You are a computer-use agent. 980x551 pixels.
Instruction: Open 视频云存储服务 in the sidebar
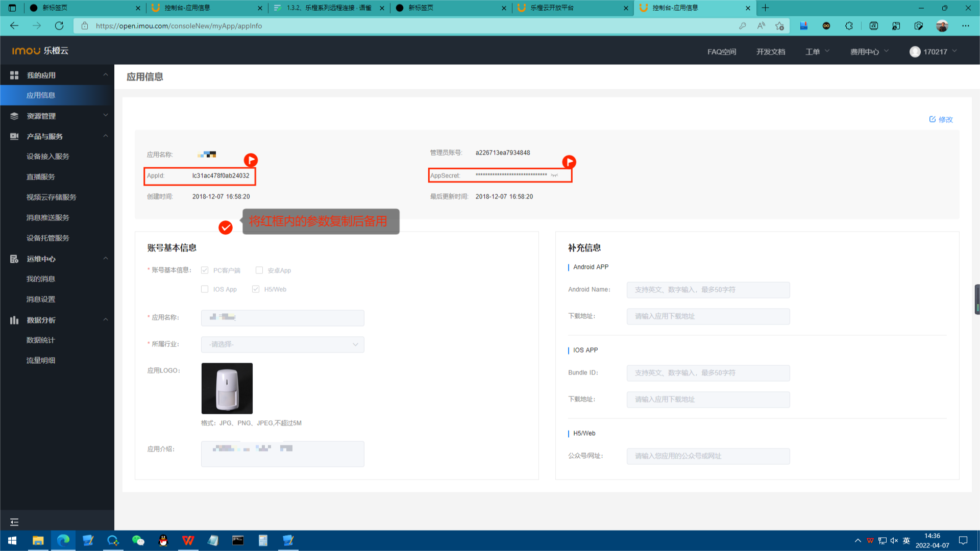pyautogui.click(x=51, y=197)
